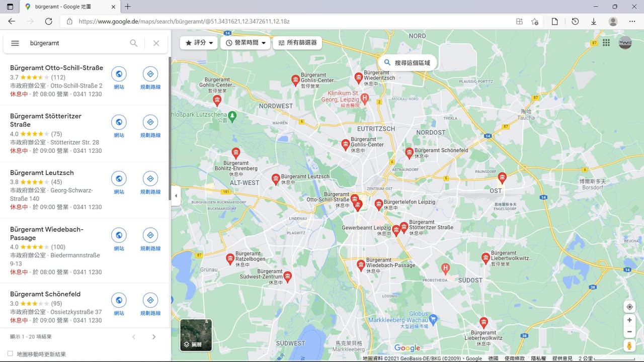Screen dimensions: 644x362
Task: Open browser downloads
Action: [x=594, y=21]
